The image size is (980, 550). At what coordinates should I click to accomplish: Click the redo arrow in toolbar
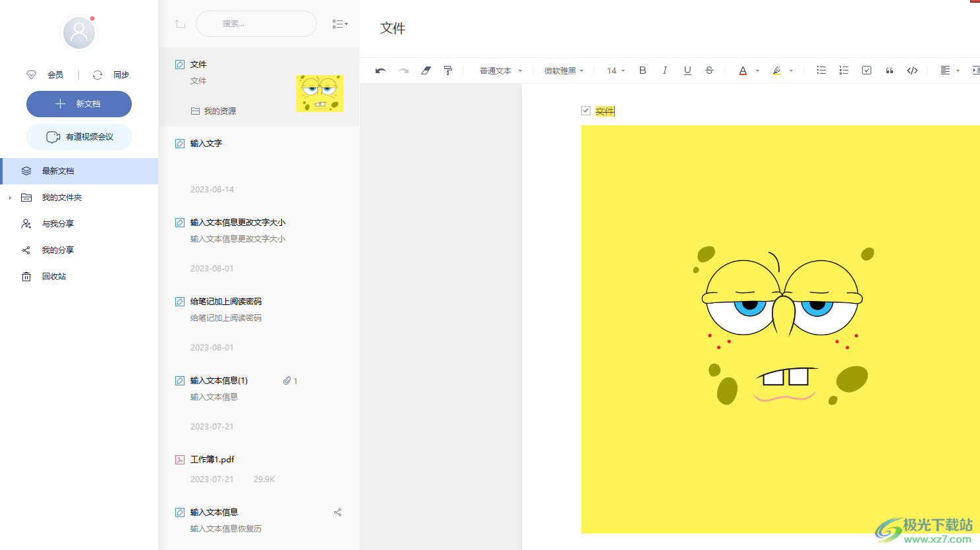(x=403, y=70)
